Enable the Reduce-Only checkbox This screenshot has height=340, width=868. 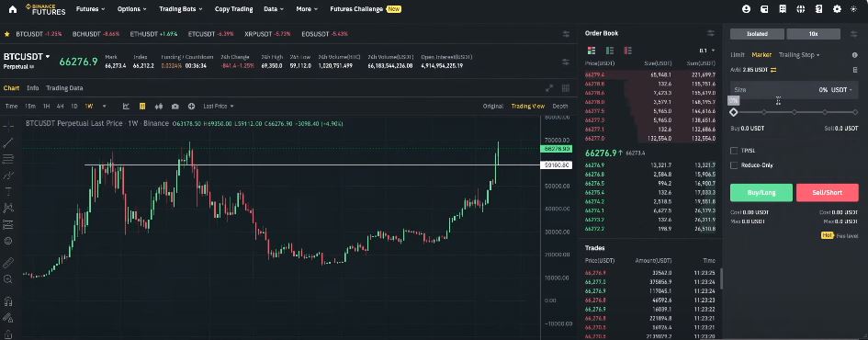point(734,165)
